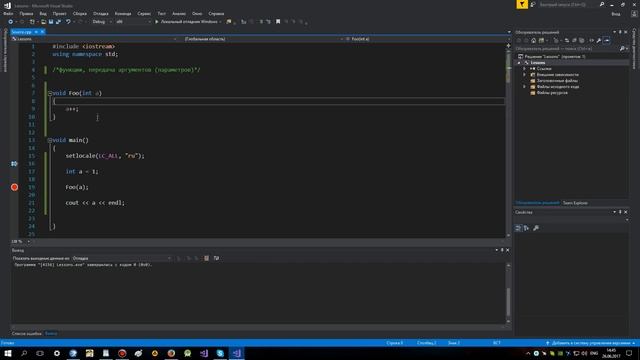Image resolution: width=640 pixels, height=360 pixels.
Task: Click the Home icon in Solution Explorer
Action: 533,40
